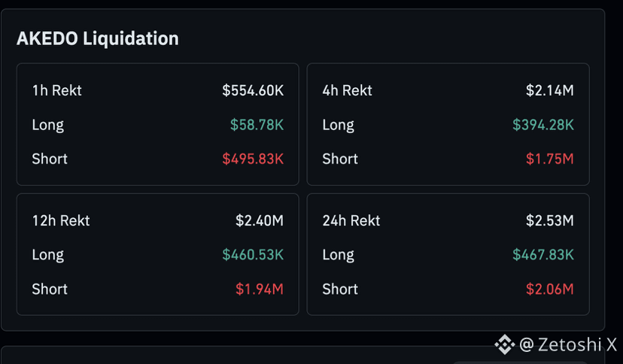Click the Binance logo icon in watermark
This screenshot has width=623, height=364.
tap(505, 344)
